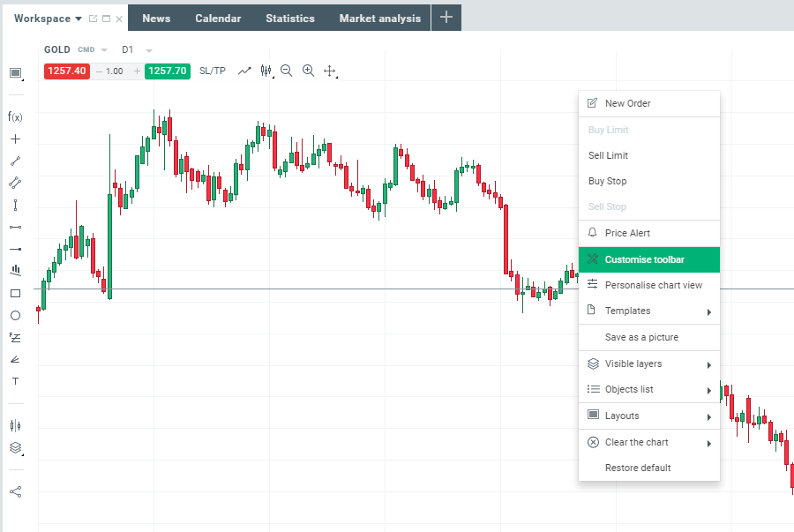Click the share icon in left toolbar
Image resolution: width=794 pixels, height=532 pixels.
click(x=15, y=491)
